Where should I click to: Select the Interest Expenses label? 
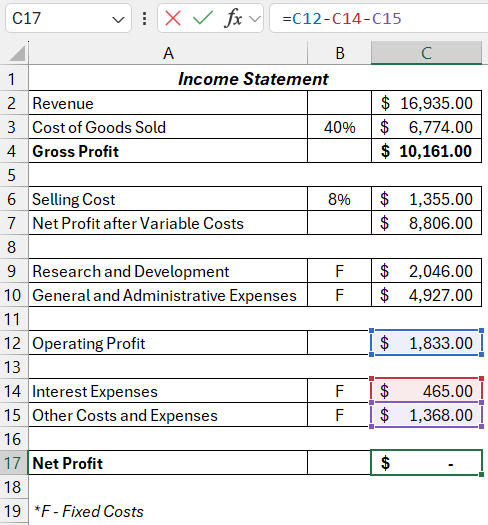[168, 391]
